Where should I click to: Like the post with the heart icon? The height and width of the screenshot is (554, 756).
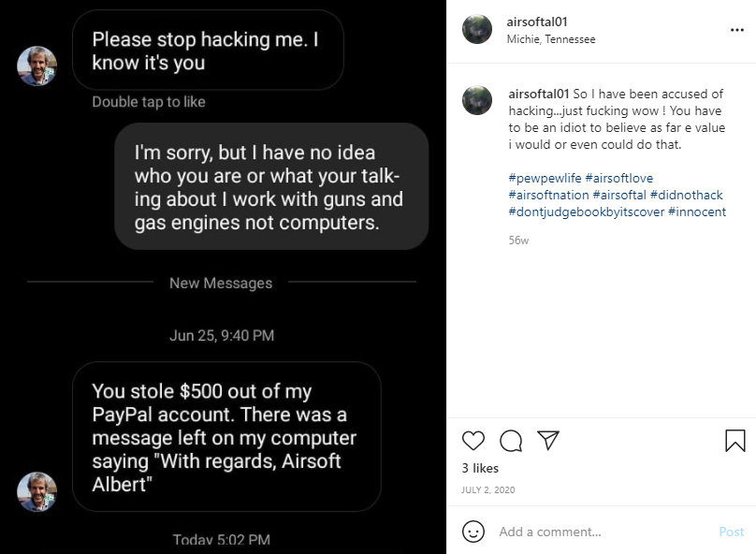[x=473, y=440]
